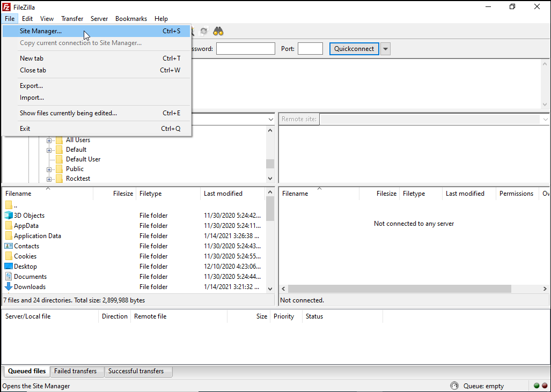Select Show files currently being edited
Image resolution: width=551 pixels, height=392 pixels.
(x=96, y=113)
